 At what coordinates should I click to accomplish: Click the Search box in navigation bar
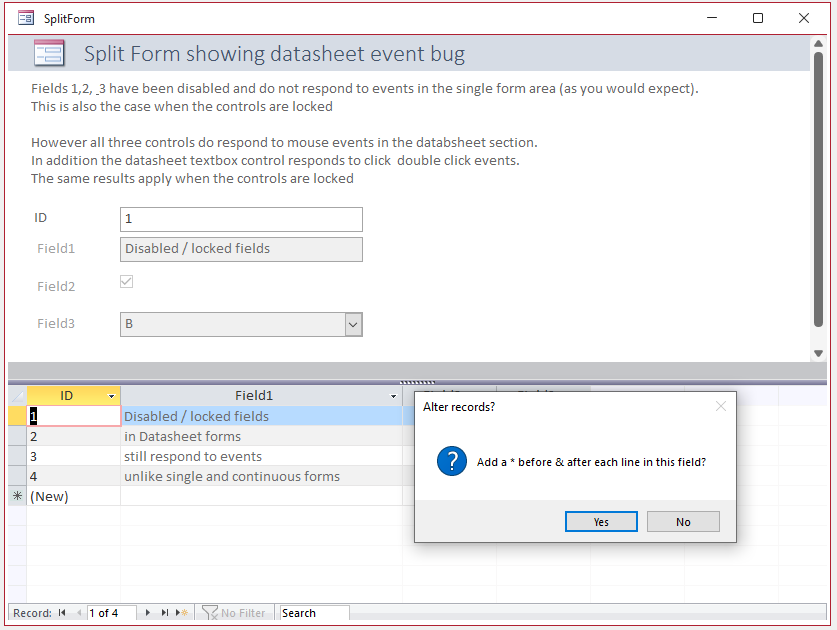point(314,613)
